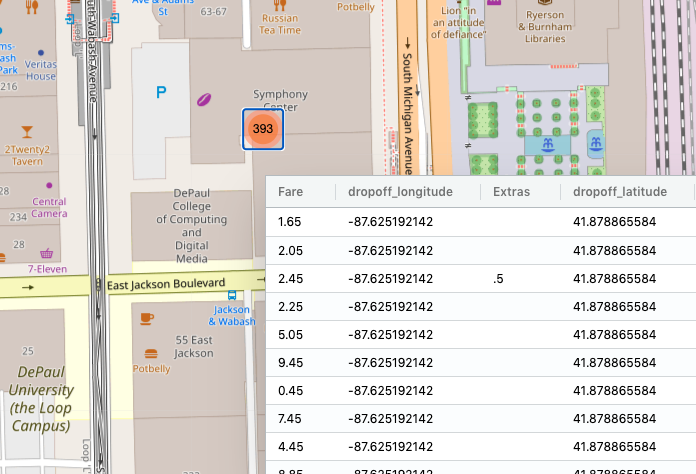
Task: Click the Extras cell showing .5
Action: click(x=498, y=278)
